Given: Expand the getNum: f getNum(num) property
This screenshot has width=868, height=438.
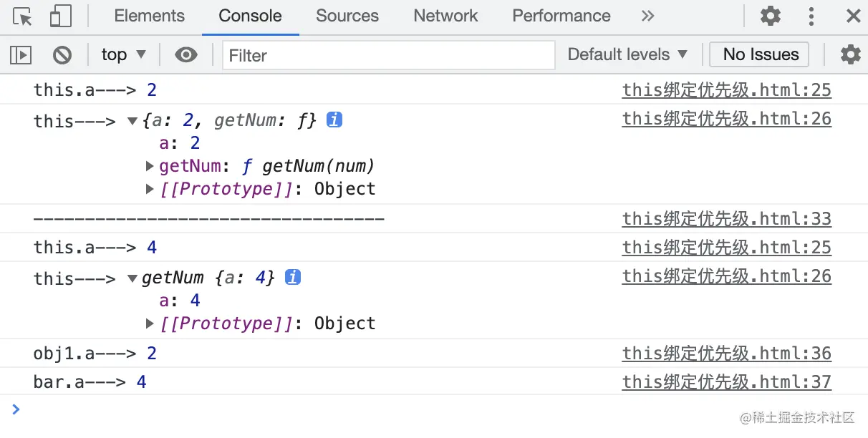Looking at the screenshot, I should (150, 167).
